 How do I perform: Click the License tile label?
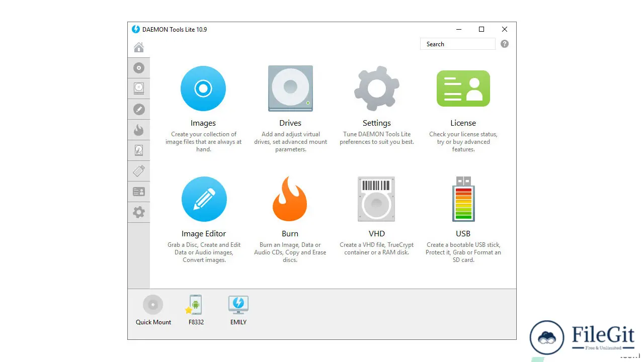coord(463,123)
